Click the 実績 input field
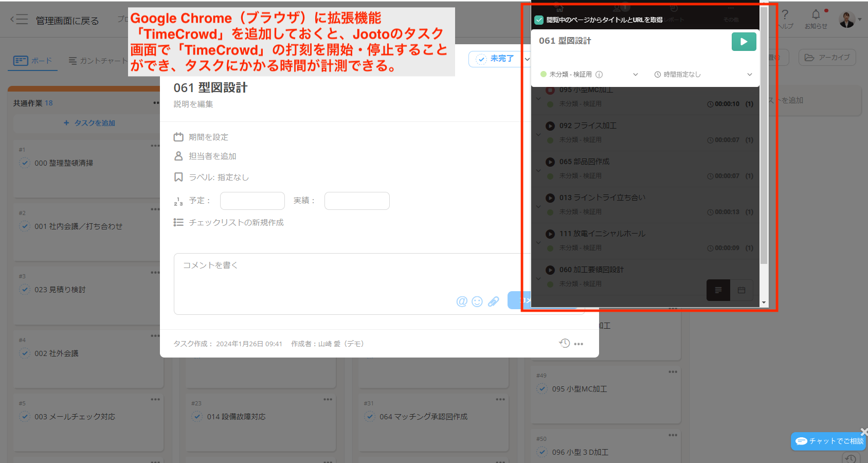 (357, 201)
